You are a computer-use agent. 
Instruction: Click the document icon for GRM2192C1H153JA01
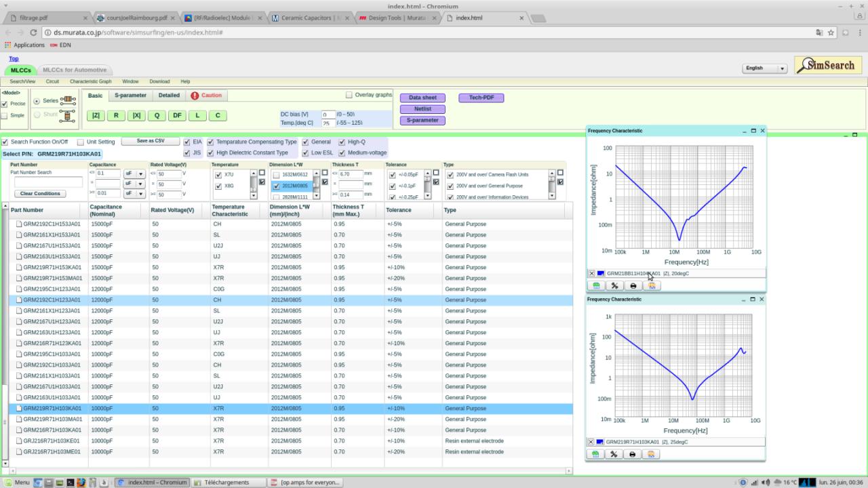coord(19,224)
